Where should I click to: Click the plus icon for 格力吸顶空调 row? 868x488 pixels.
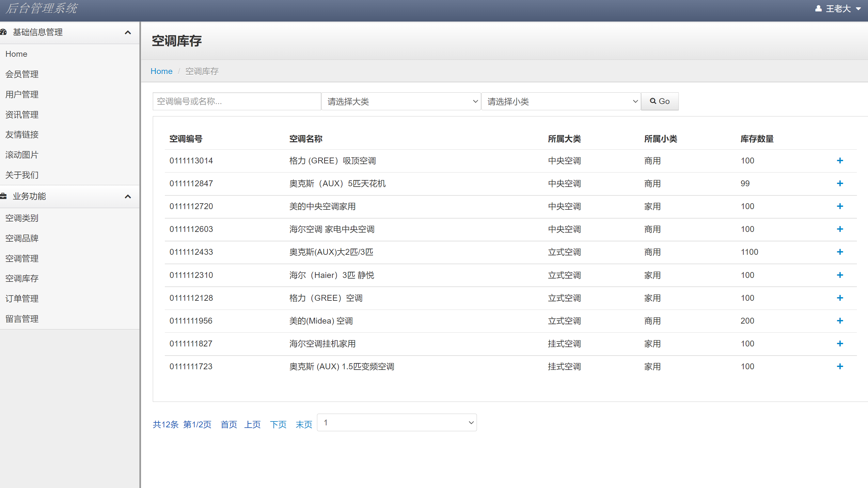pyautogui.click(x=840, y=160)
